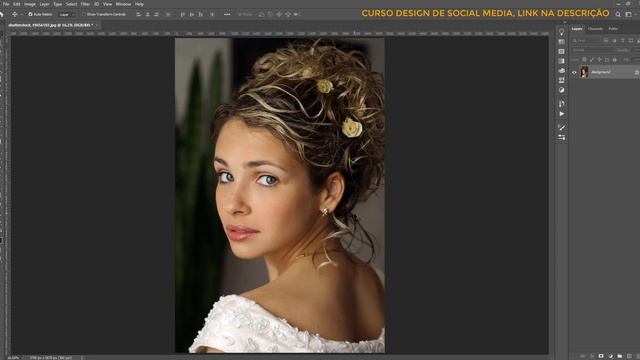Open the Actions panel play icon

562,114
